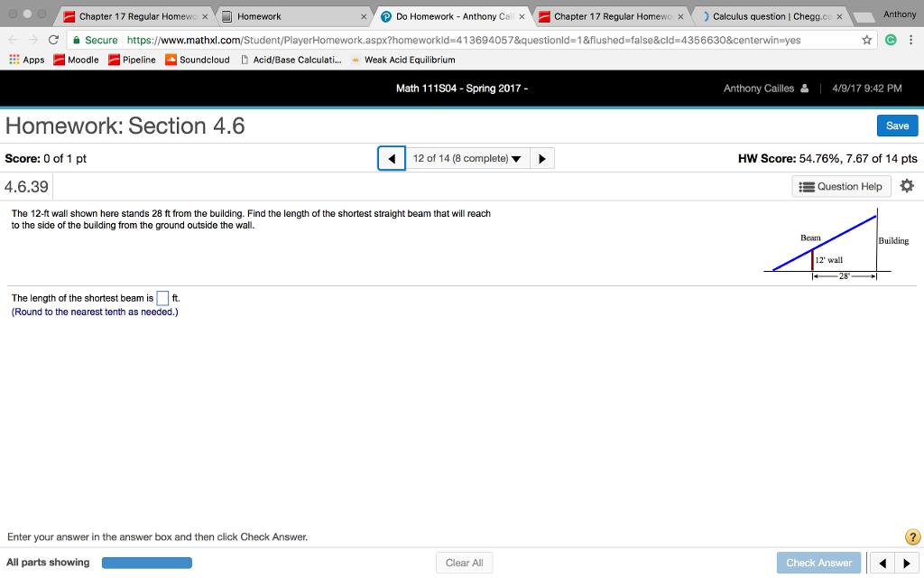924x578 pixels.
Task: Click the bookmark star in the address bar
Action: tap(865, 41)
